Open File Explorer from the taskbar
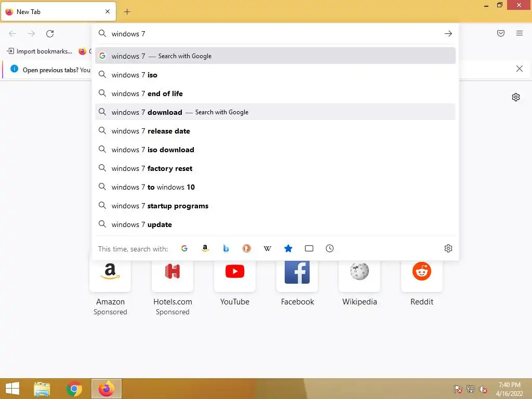The height and width of the screenshot is (399, 532). 42,389
